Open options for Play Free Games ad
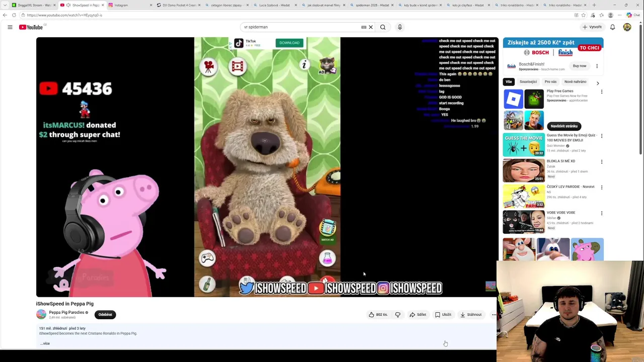The height and width of the screenshot is (362, 644). 601,92
